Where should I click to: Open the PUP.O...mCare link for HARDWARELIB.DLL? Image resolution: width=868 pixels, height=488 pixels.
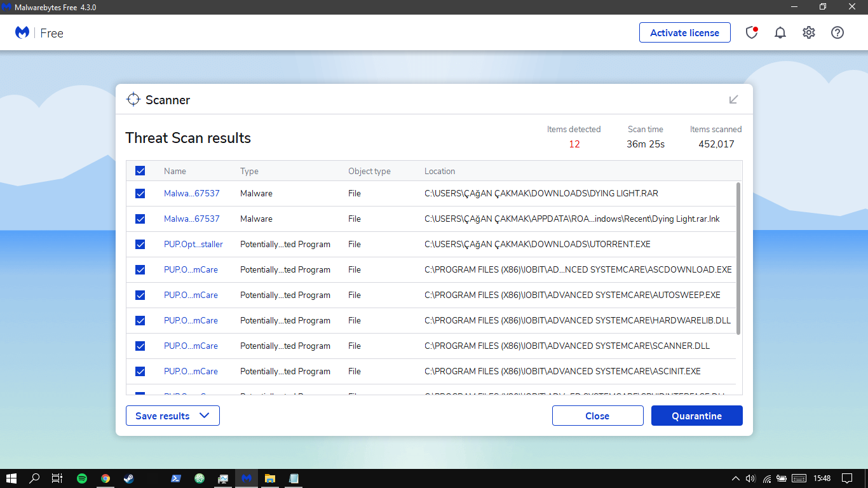click(191, 320)
